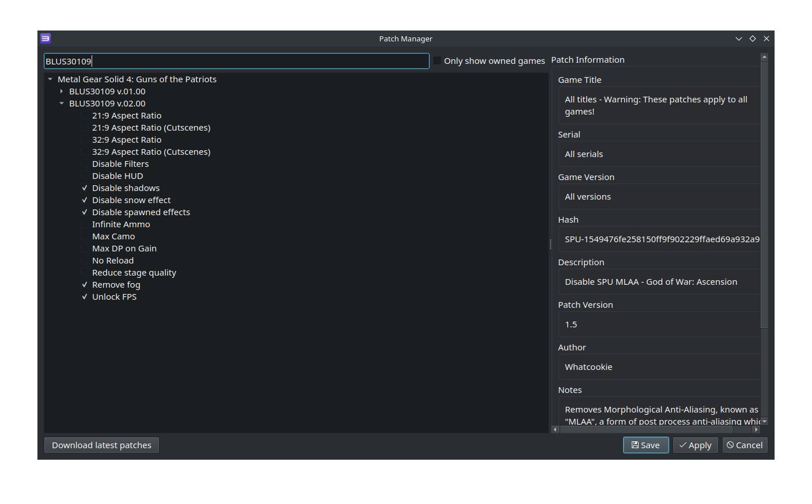
Task: Click the Serial value 'All serials'
Action: (584, 154)
